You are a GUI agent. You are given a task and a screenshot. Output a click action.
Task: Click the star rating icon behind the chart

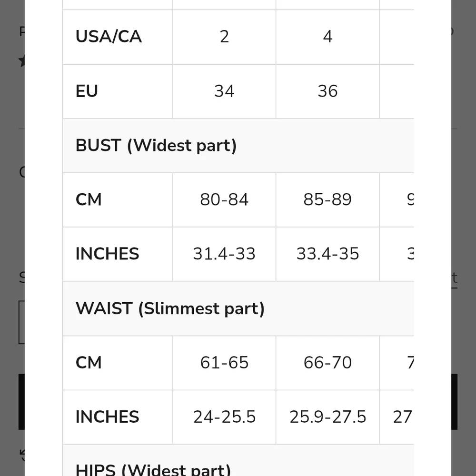(21, 61)
